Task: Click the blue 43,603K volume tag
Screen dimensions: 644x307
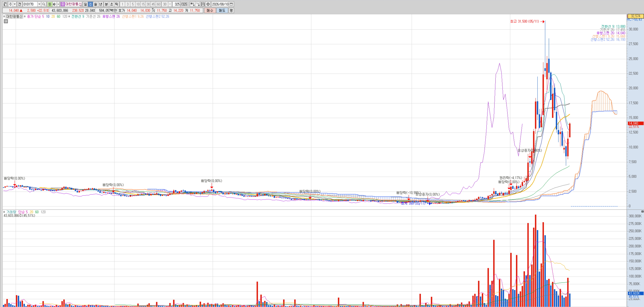Action: click(635, 293)
